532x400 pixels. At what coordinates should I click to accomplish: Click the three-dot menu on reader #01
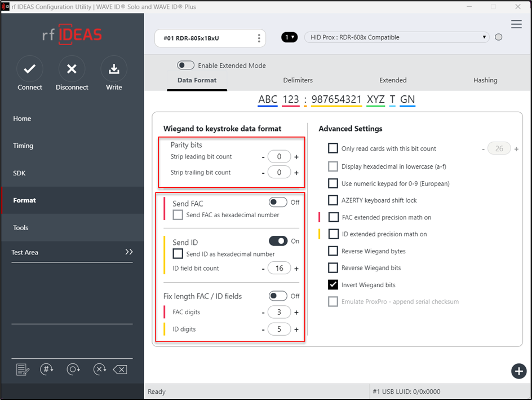click(259, 38)
